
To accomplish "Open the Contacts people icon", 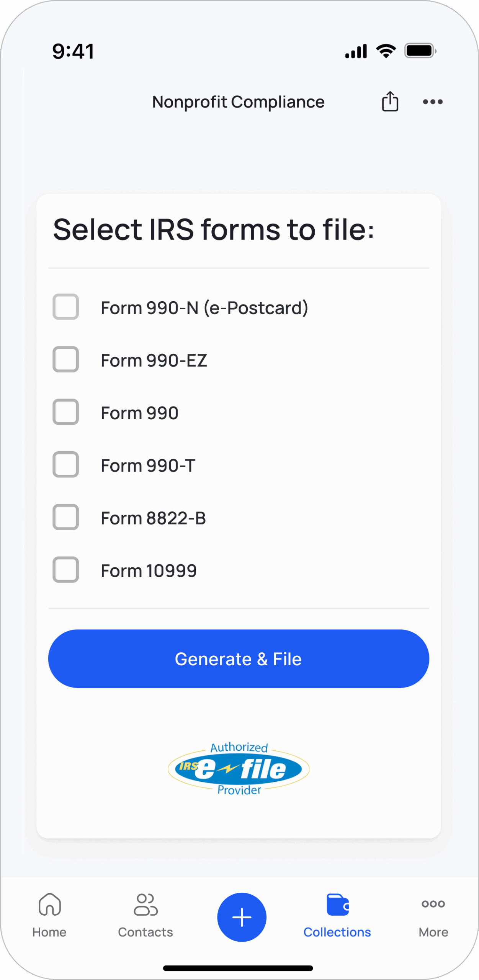I will tap(145, 904).
